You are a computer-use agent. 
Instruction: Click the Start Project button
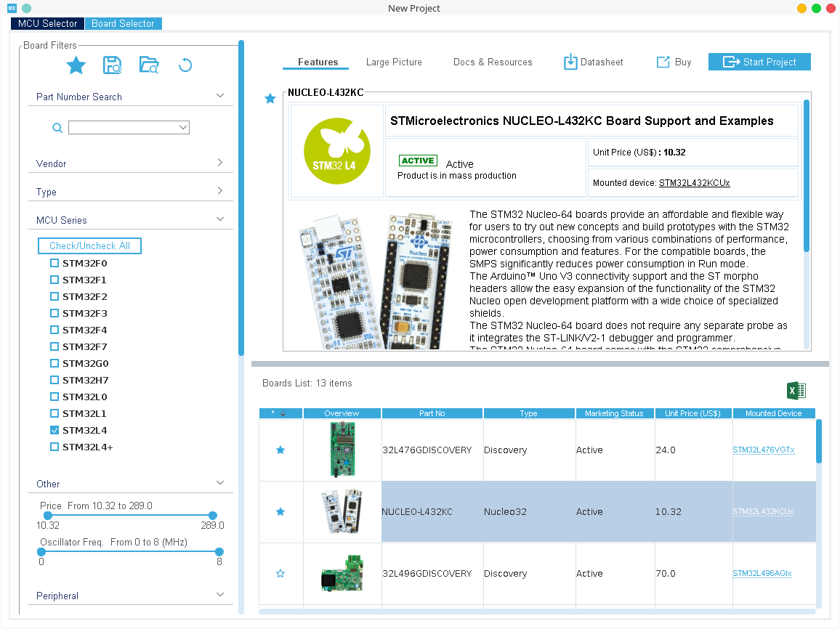(x=759, y=62)
